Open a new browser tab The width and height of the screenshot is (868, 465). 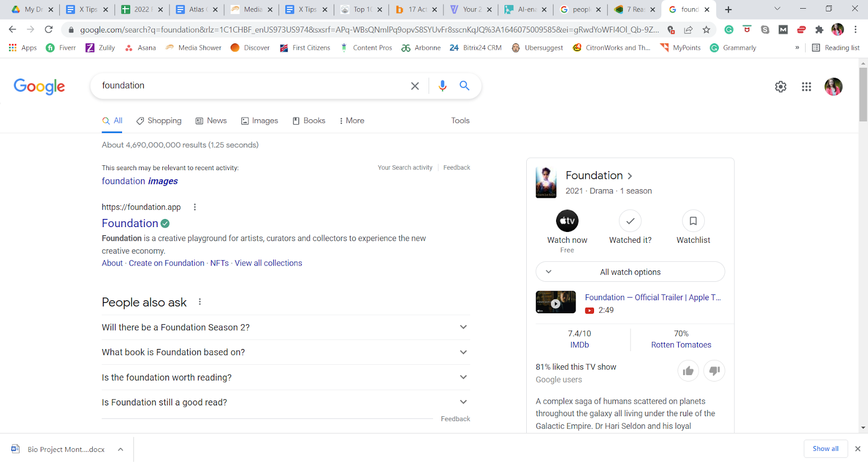tap(729, 9)
